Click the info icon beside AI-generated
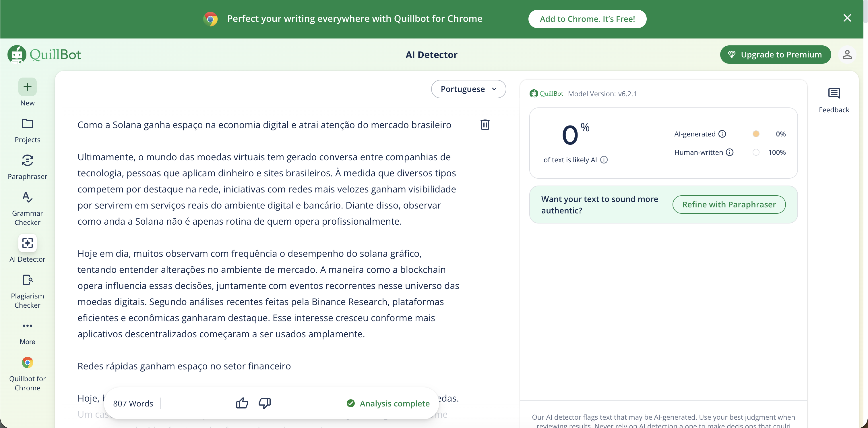 coord(722,134)
